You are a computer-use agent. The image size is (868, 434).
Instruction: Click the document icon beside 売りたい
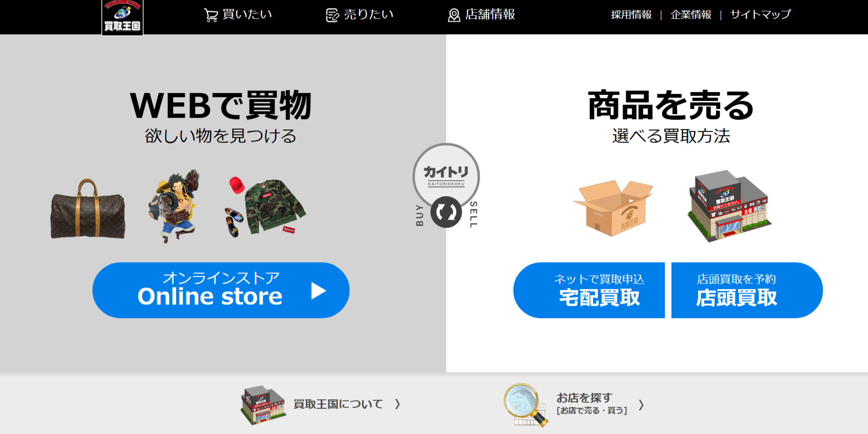pos(333,15)
